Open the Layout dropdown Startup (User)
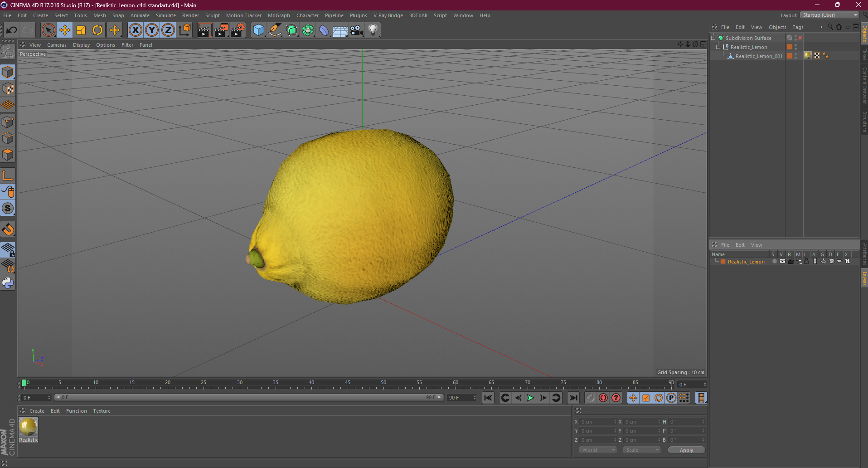 click(829, 15)
